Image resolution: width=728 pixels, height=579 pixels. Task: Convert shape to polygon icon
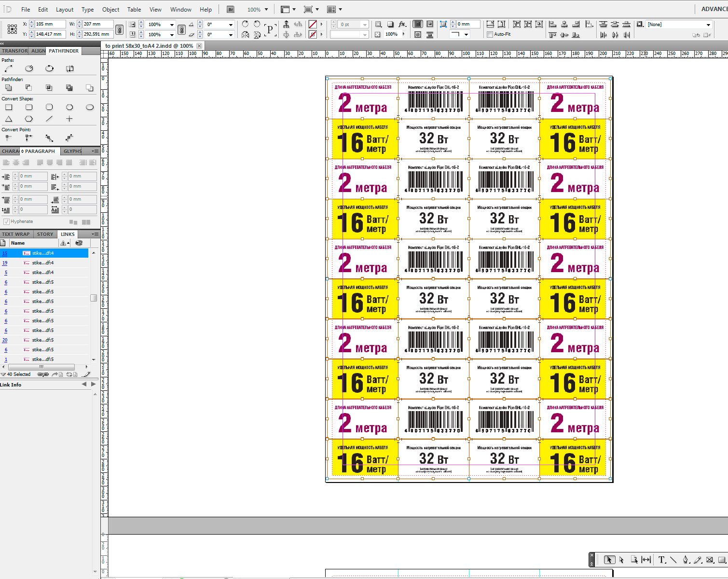[29, 119]
